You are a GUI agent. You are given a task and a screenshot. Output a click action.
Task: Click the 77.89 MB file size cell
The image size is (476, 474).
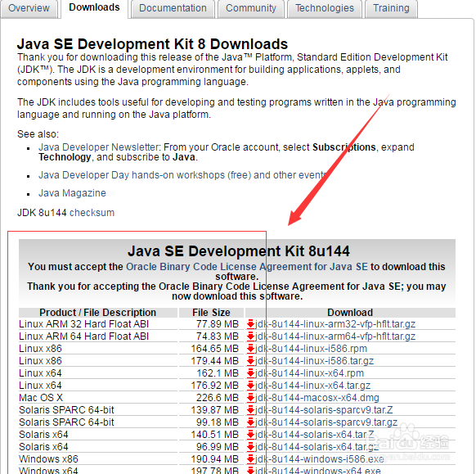218,324
